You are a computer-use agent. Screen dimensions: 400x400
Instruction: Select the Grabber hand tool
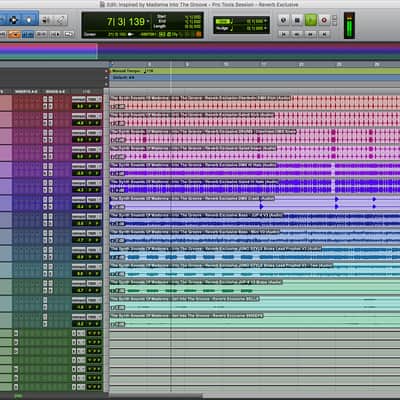click(29, 20)
